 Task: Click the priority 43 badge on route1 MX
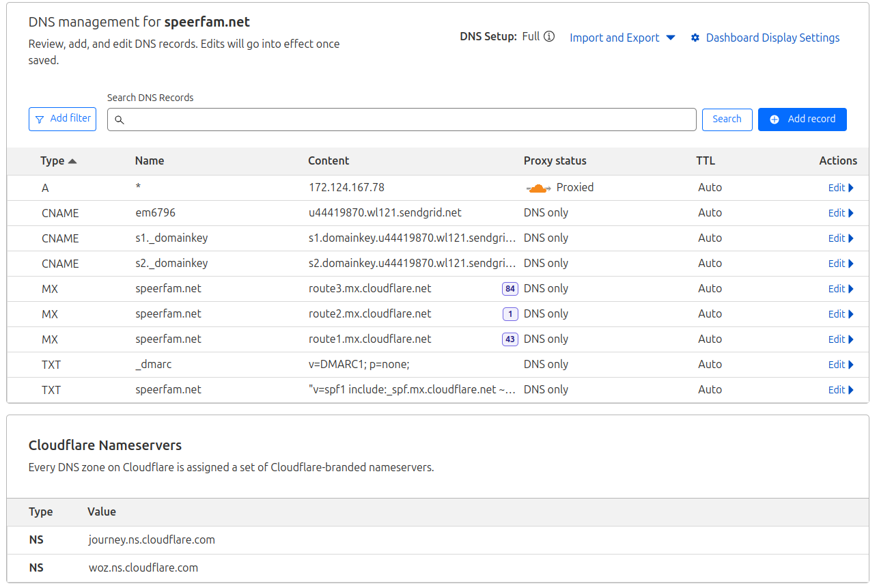(x=510, y=339)
